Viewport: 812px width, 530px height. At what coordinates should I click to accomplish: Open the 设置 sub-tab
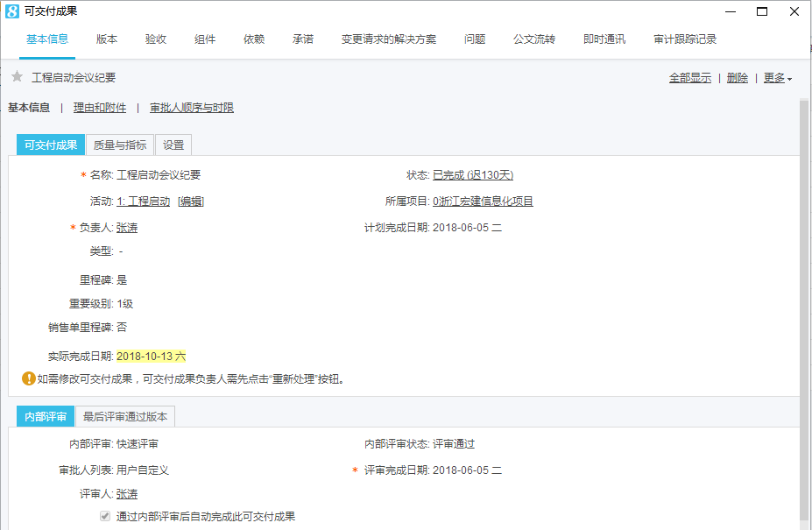[x=173, y=145]
